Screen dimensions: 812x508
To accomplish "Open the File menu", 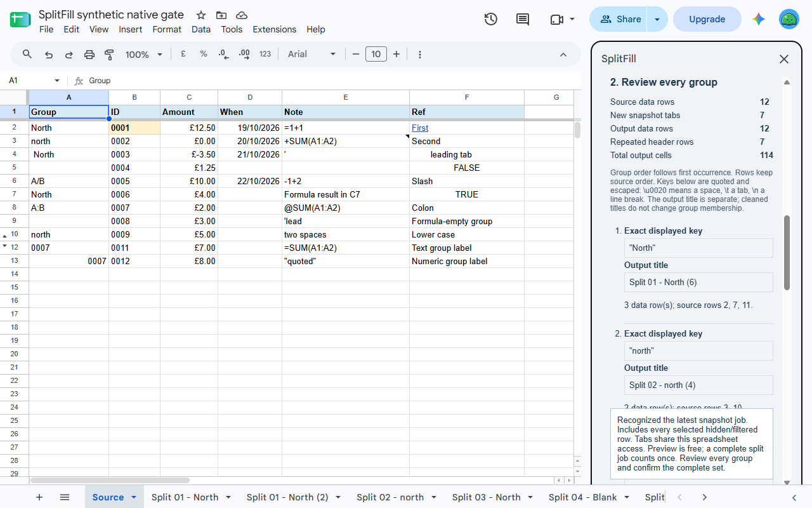I will [x=46, y=29].
